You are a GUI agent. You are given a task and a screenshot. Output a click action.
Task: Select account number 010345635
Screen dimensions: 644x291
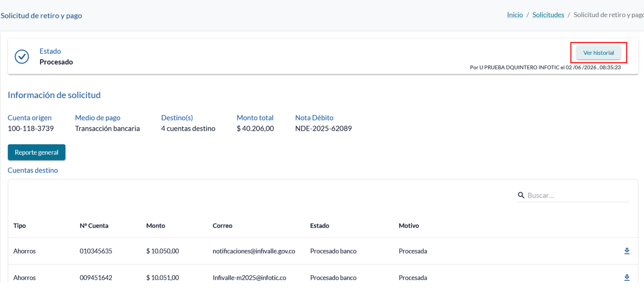tap(96, 251)
